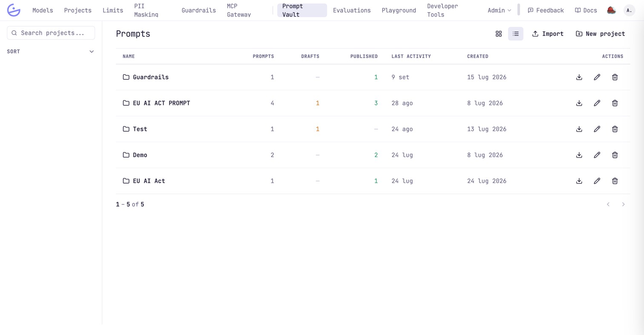Focus the Search projects field

(51, 33)
